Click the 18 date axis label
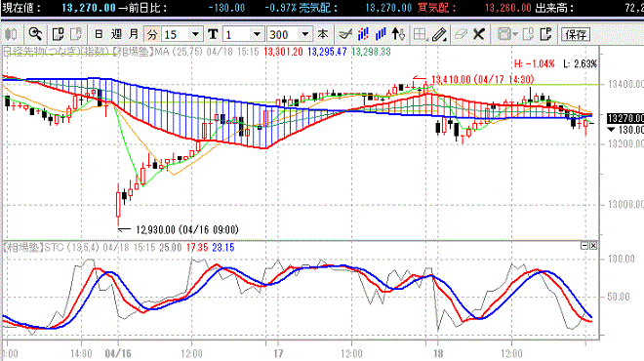Viewport: 644px width, 361px height. point(438,353)
